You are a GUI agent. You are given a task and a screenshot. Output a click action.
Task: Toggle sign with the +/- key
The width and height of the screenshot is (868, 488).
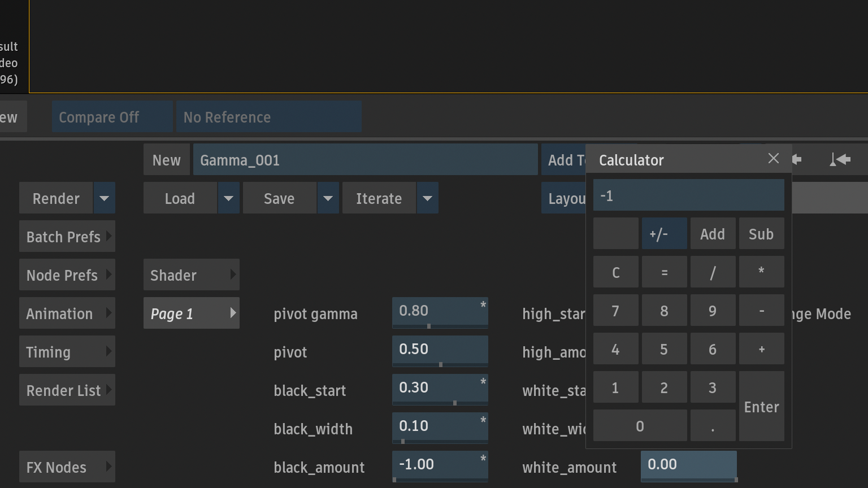pos(665,234)
